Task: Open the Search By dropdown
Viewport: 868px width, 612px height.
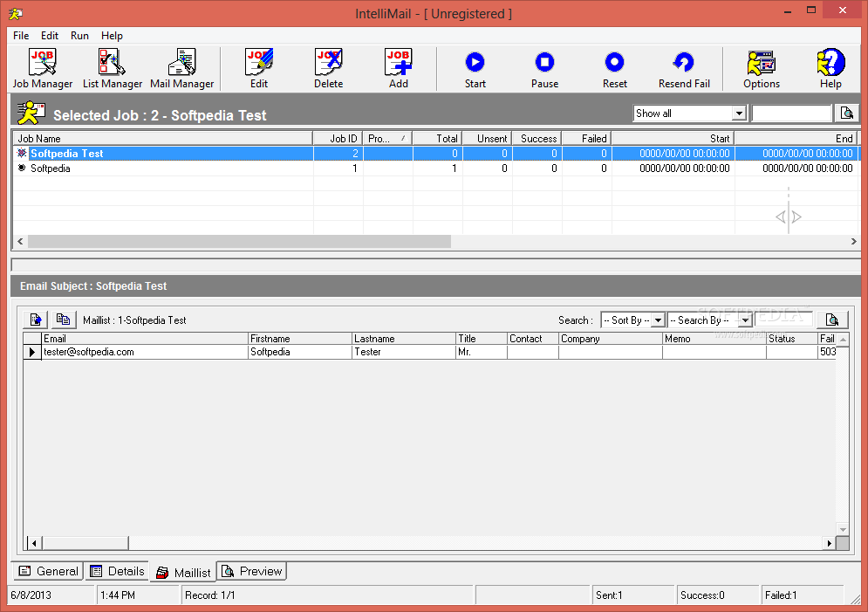Action: (745, 320)
